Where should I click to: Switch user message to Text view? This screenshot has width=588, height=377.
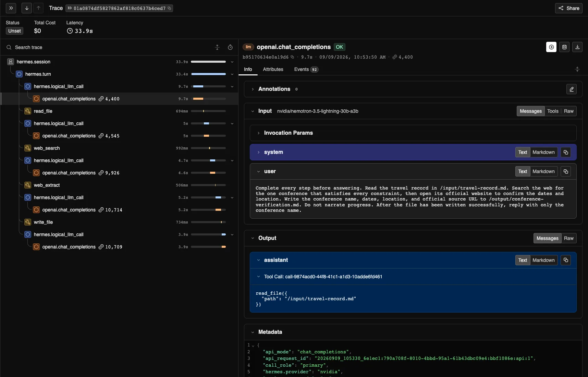(x=523, y=171)
